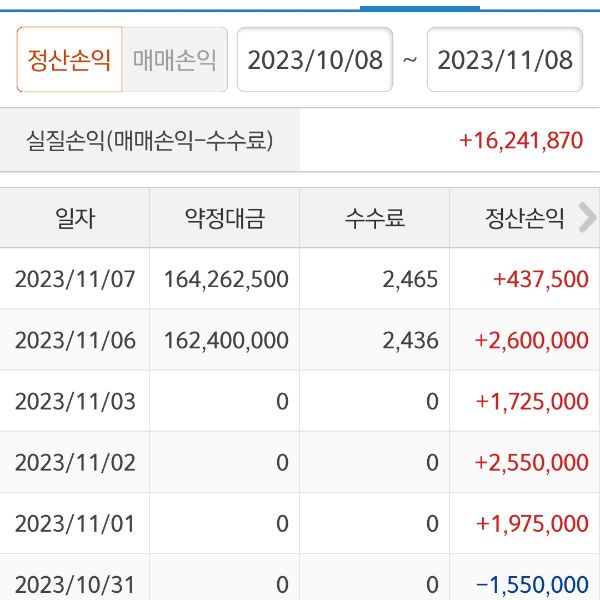The image size is (600, 600).
Task: Select the 2023/11/03 row date
Action: (x=75, y=401)
